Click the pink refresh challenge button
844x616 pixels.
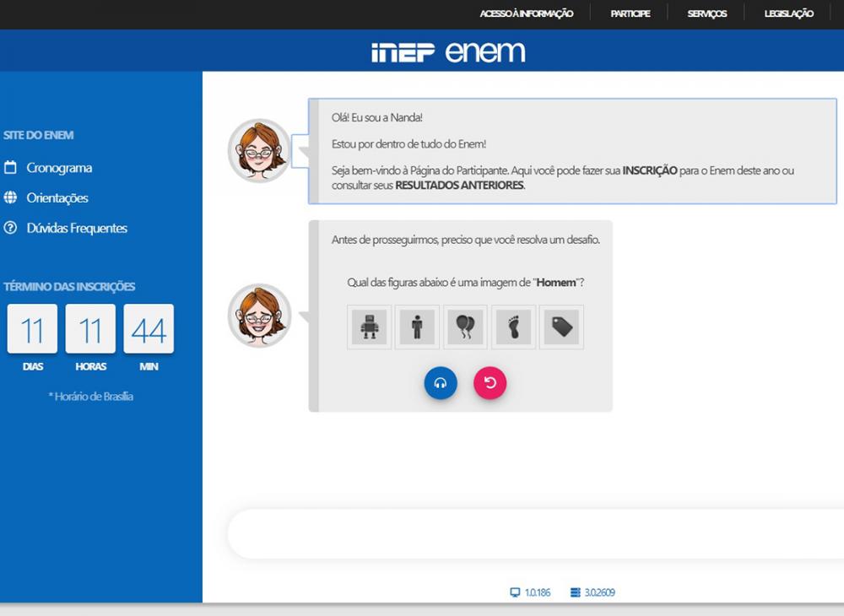coord(490,383)
